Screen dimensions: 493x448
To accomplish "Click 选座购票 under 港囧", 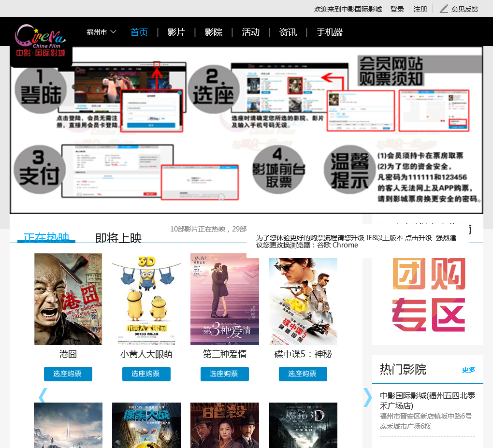I will 68,374.
